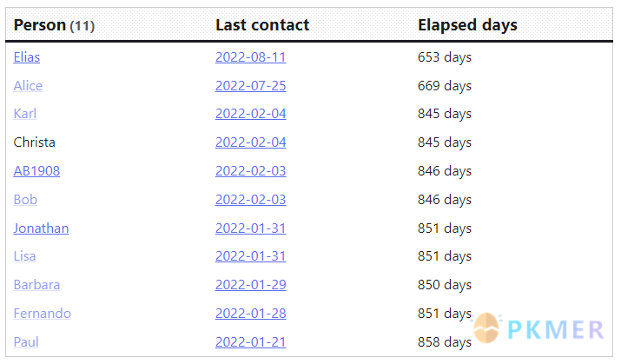Open the 2022-07-25 date link
The width and height of the screenshot is (621, 364).
[x=251, y=85]
